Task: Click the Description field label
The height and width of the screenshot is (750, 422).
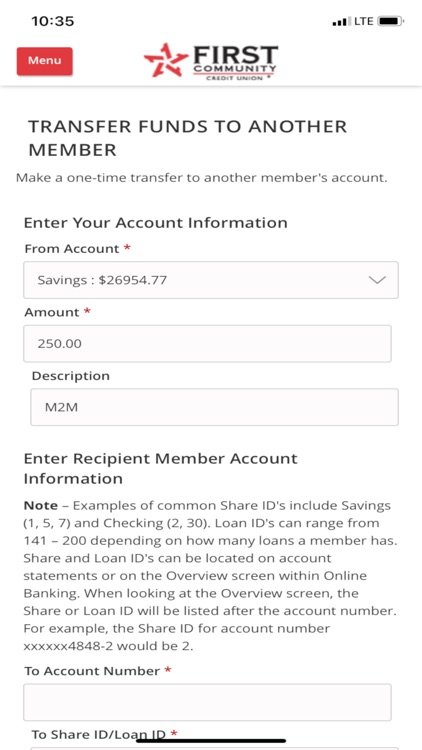Action: tap(71, 376)
